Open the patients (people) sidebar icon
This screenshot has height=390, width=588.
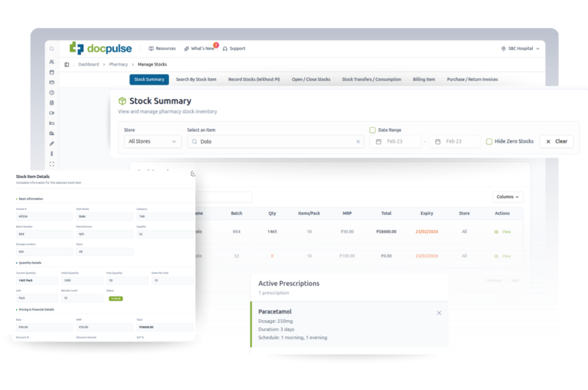[51, 62]
